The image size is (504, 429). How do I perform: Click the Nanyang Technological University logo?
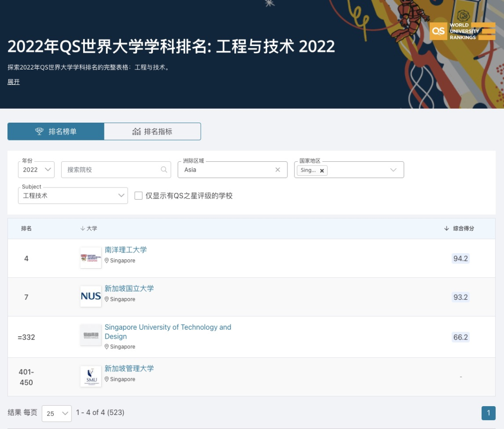pos(91,258)
